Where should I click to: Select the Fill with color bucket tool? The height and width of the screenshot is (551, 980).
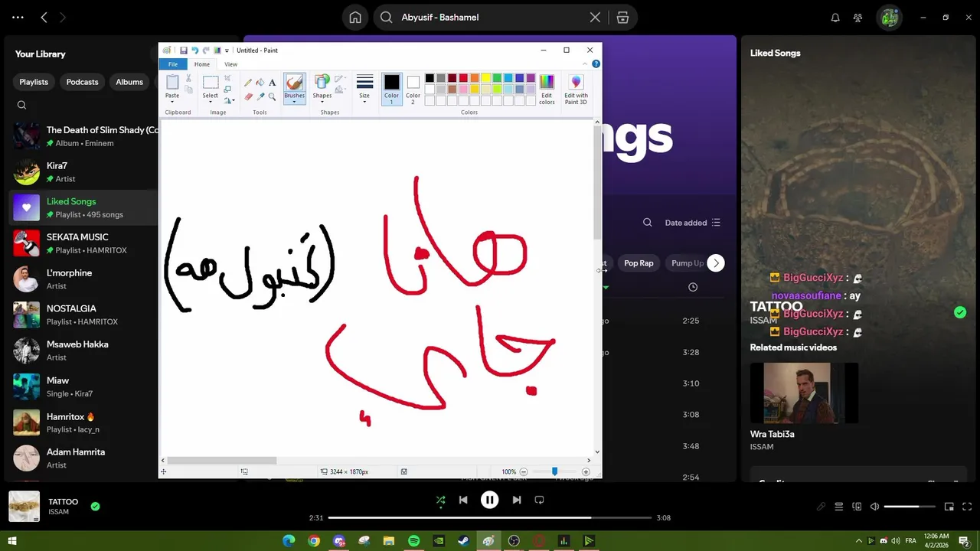(260, 83)
